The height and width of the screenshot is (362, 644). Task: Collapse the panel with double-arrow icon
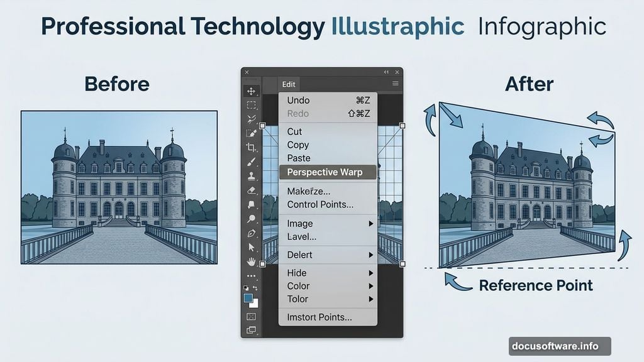(387, 72)
